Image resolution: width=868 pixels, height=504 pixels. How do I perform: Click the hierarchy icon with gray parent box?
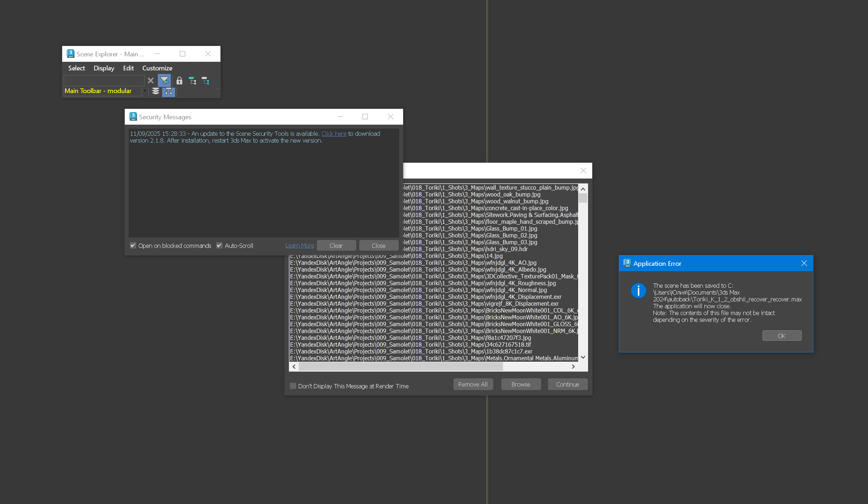[206, 80]
